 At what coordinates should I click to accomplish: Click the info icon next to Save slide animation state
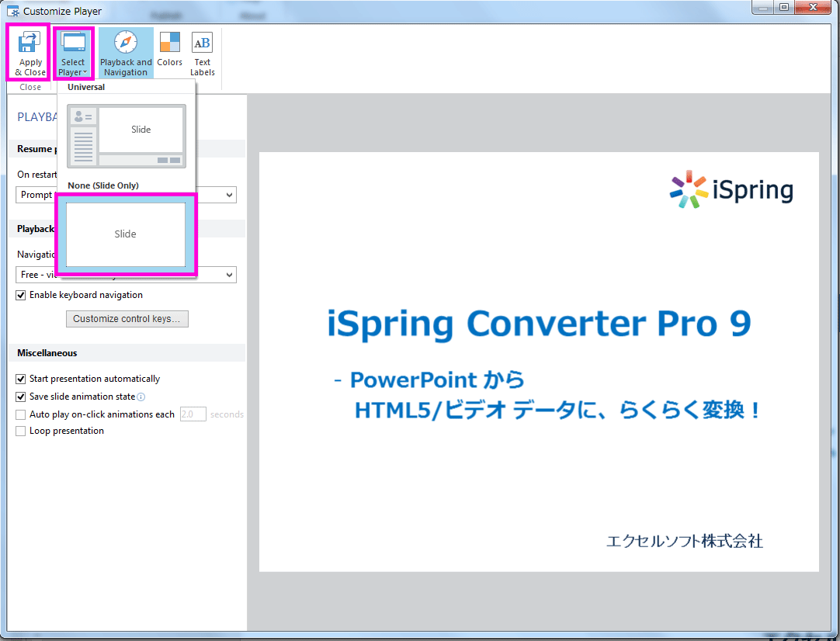pyautogui.click(x=141, y=397)
